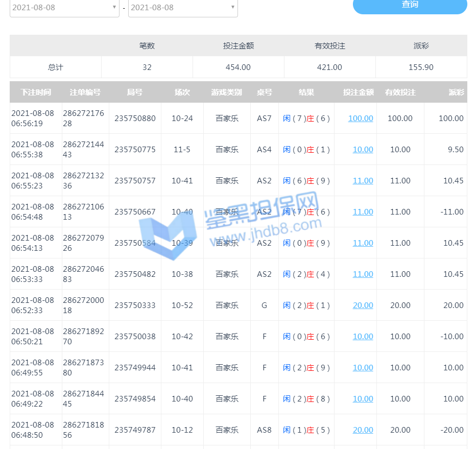476x449 pixels.
Task: Open bet amount link for game 235750038
Action: tap(363, 337)
